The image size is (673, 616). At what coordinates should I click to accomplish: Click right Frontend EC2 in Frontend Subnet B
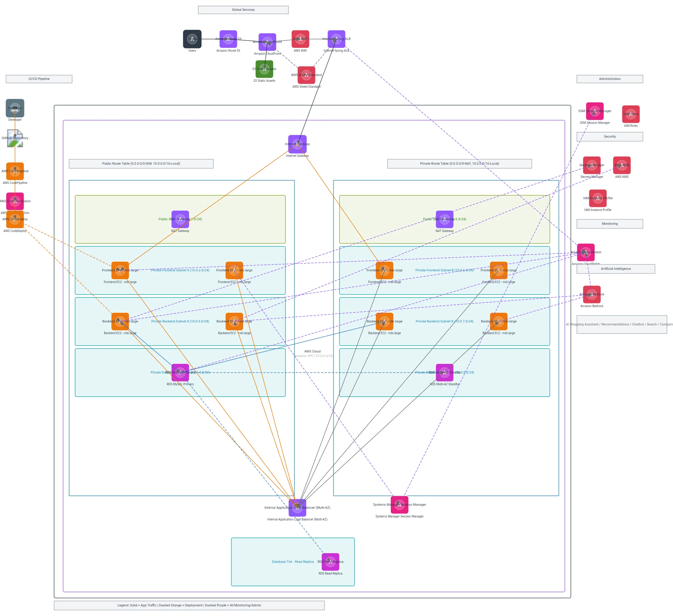click(498, 270)
